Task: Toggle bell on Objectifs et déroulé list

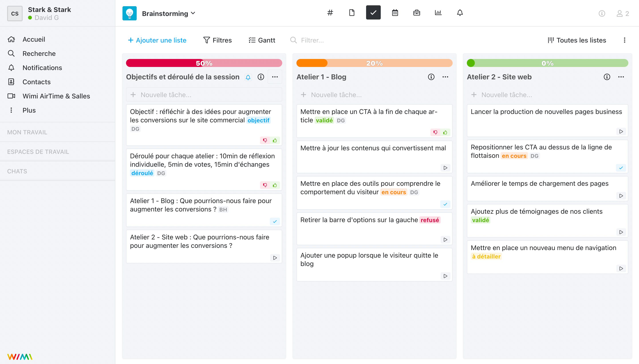Action: click(248, 77)
